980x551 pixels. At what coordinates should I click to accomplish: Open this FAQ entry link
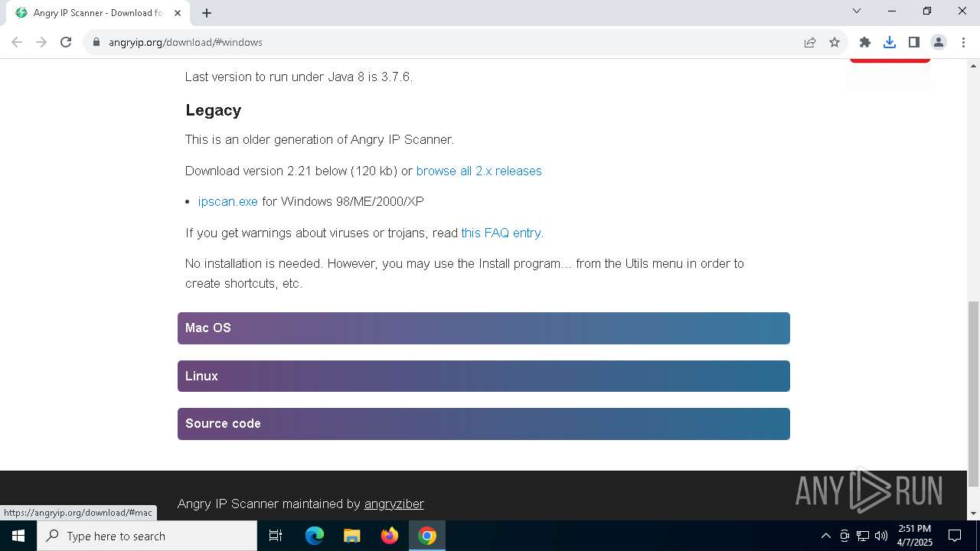(501, 233)
